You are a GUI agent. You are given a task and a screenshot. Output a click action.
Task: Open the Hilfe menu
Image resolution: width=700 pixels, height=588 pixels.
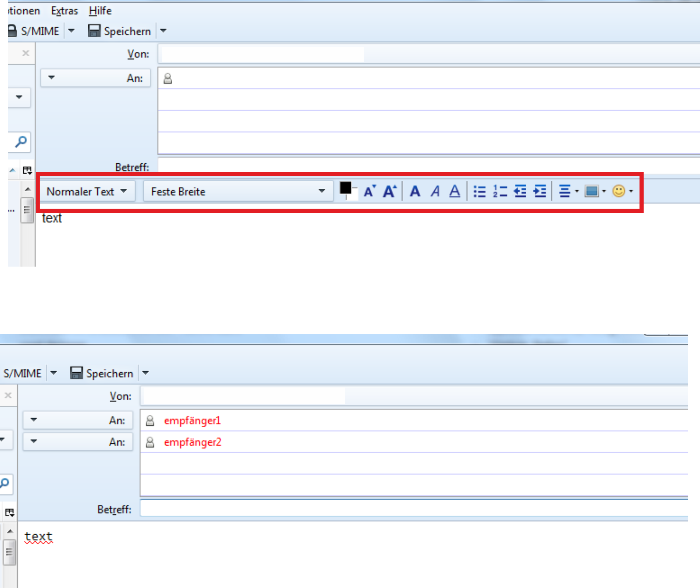[x=100, y=11]
